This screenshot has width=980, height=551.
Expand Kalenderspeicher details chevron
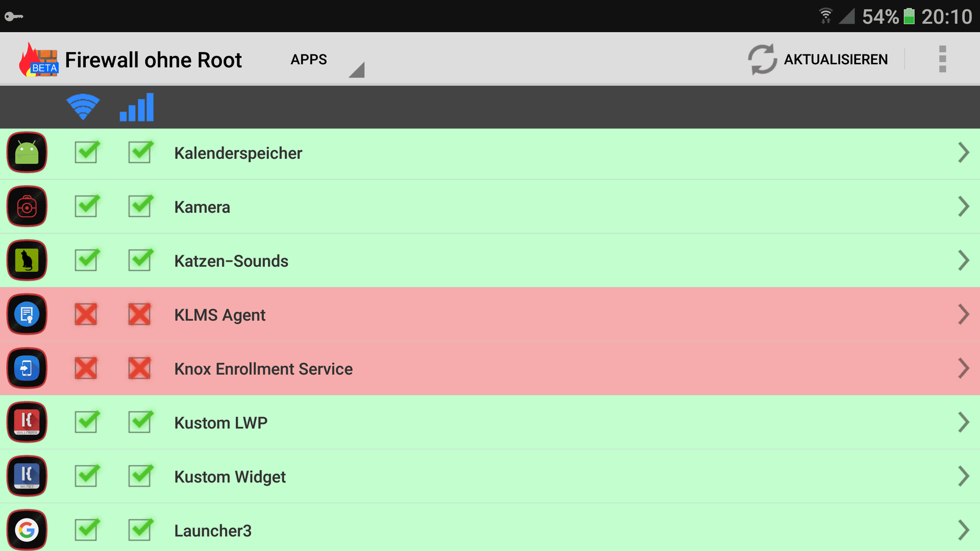pos(963,153)
